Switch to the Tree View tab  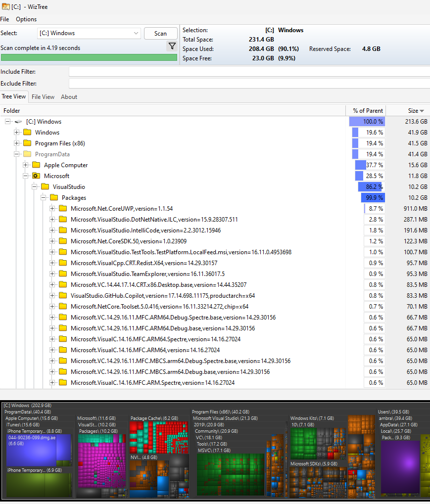click(x=14, y=96)
